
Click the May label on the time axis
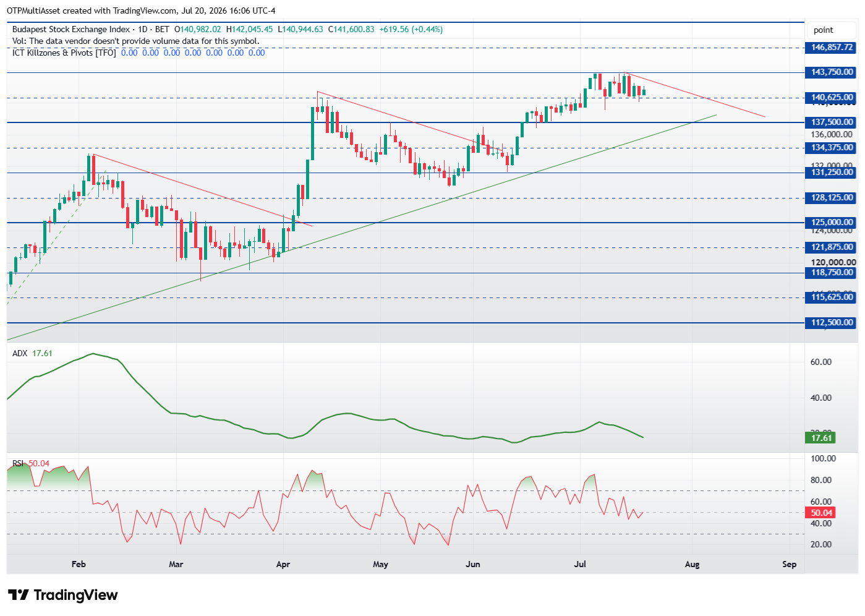(x=381, y=564)
